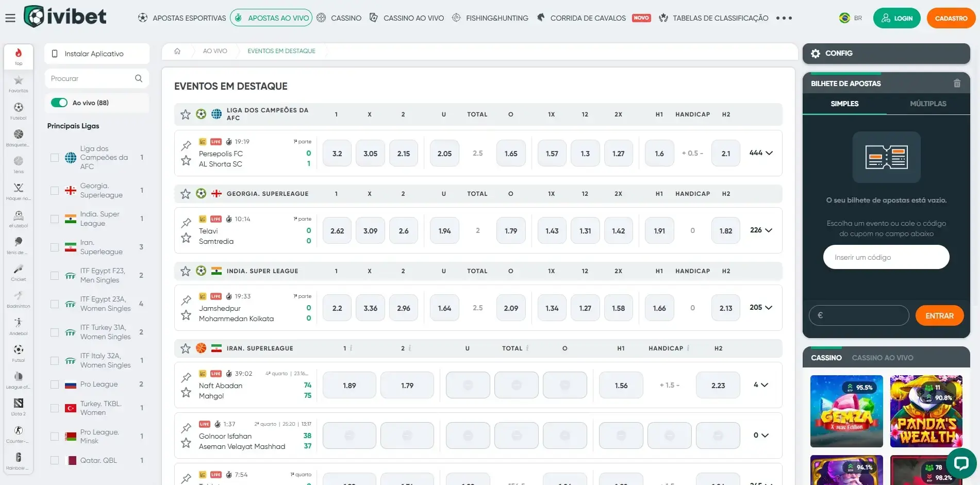Pin the Telavi vs Samtredia match
This screenshot has height=485, width=980.
pos(186,224)
